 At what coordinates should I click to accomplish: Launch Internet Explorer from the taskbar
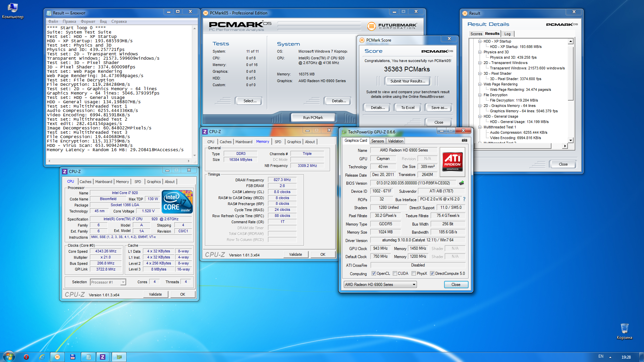point(42,357)
